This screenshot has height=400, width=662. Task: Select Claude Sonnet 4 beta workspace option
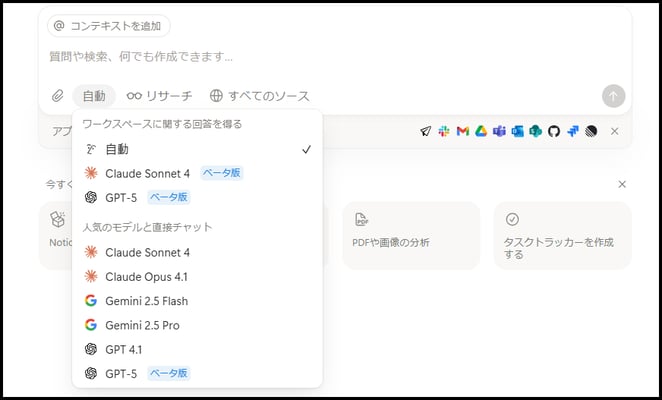pyautogui.click(x=197, y=173)
